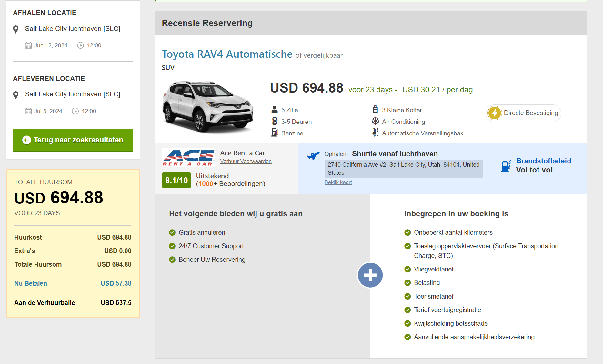Click the Directe Bevestiging lightning icon
Viewport: 603px width, 364px height.
tap(494, 113)
